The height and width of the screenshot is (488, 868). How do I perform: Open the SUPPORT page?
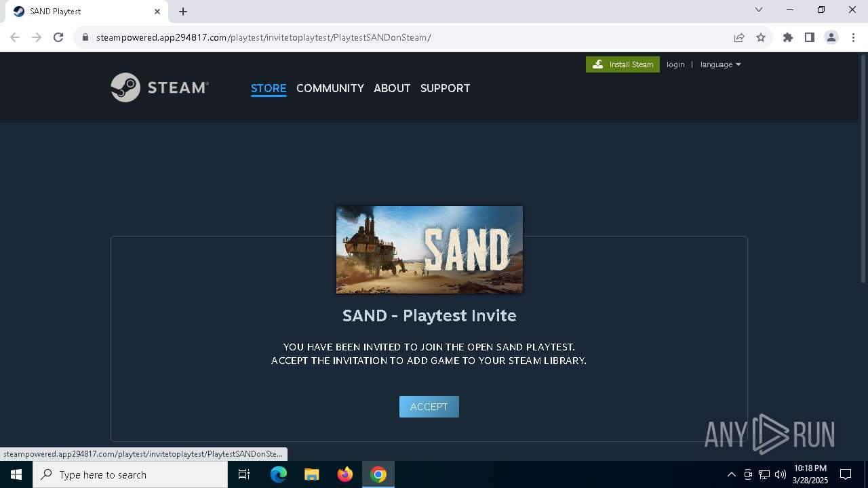pyautogui.click(x=445, y=88)
